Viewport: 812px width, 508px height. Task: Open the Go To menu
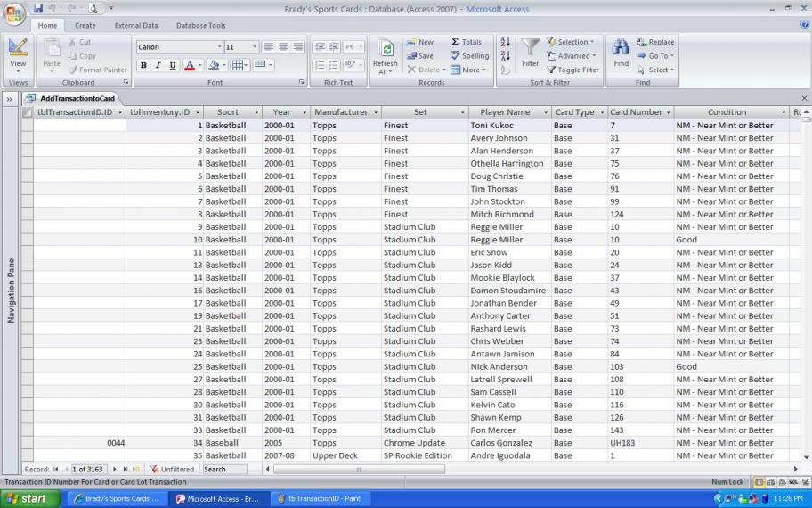pyautogui.click(x=655, y=56)
